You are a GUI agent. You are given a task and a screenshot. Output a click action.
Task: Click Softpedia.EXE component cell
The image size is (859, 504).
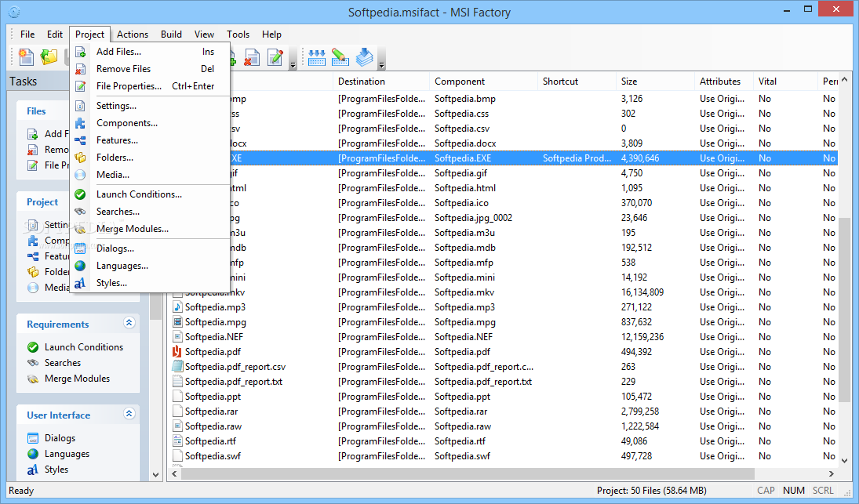pos(484,158)
